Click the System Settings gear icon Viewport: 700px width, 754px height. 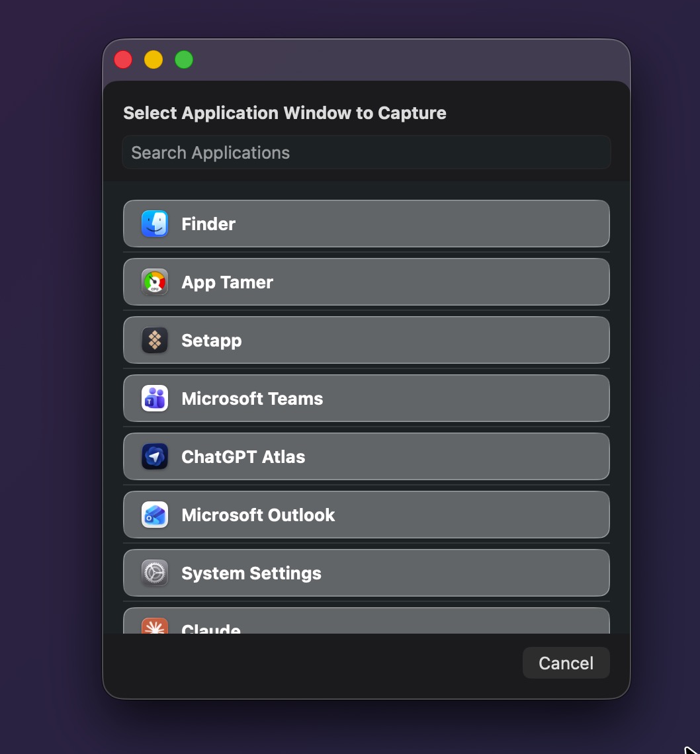point(154,573)
